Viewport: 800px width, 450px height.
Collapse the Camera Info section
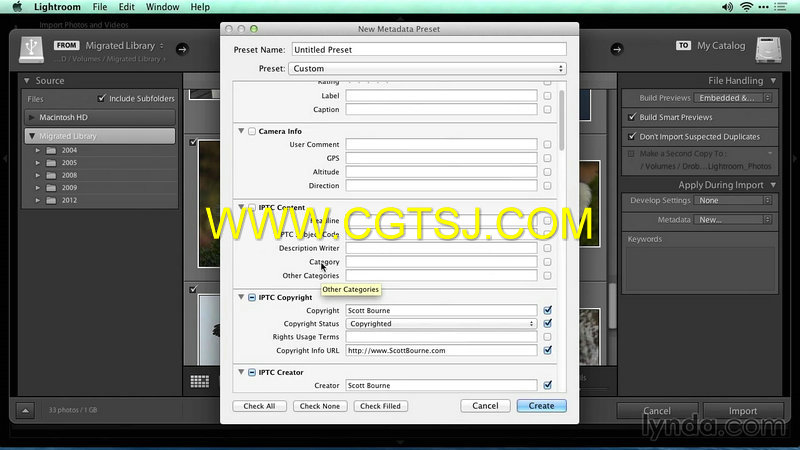(x=241, y=131)
